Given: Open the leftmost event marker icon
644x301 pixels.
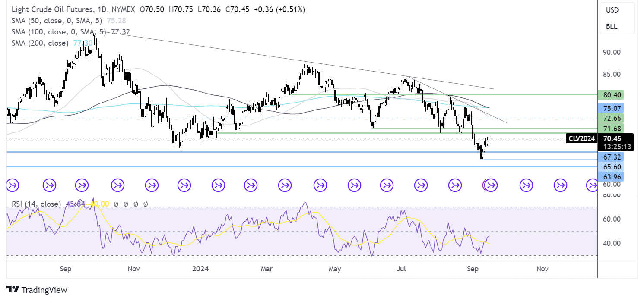Looking at the screenshot, I should click(x=13, y=186).
